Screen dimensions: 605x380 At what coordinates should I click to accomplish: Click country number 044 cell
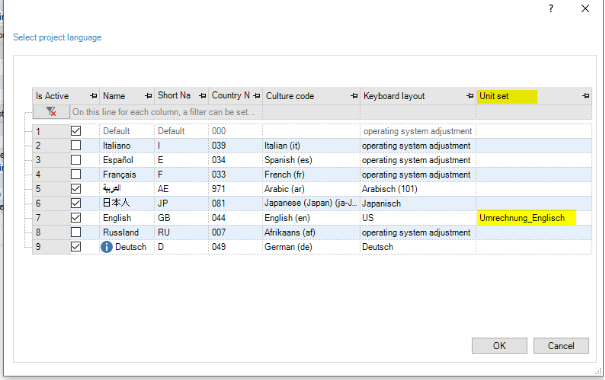235,218
